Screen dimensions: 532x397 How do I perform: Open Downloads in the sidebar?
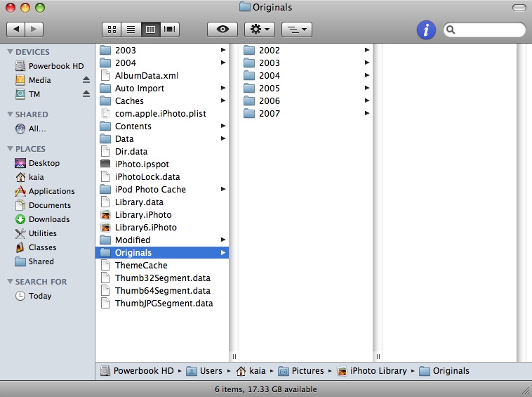point(42,219)
